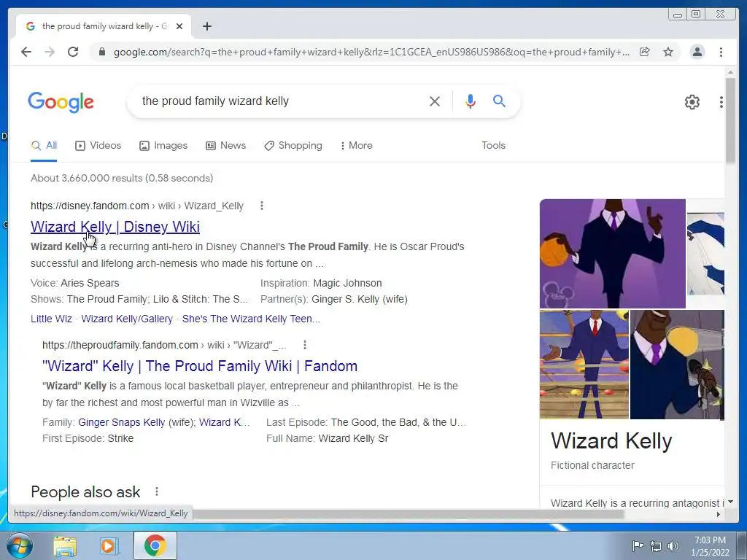Go back to the previous page
The height and width of the screenshot is (560, 747).
pos(26,52)
